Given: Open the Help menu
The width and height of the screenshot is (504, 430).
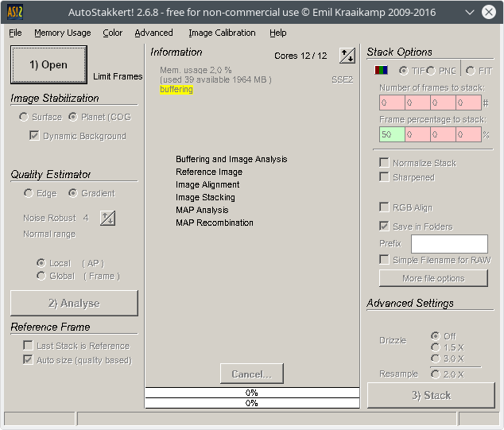Looking at the screenshot, I should (x=277, y=33).
